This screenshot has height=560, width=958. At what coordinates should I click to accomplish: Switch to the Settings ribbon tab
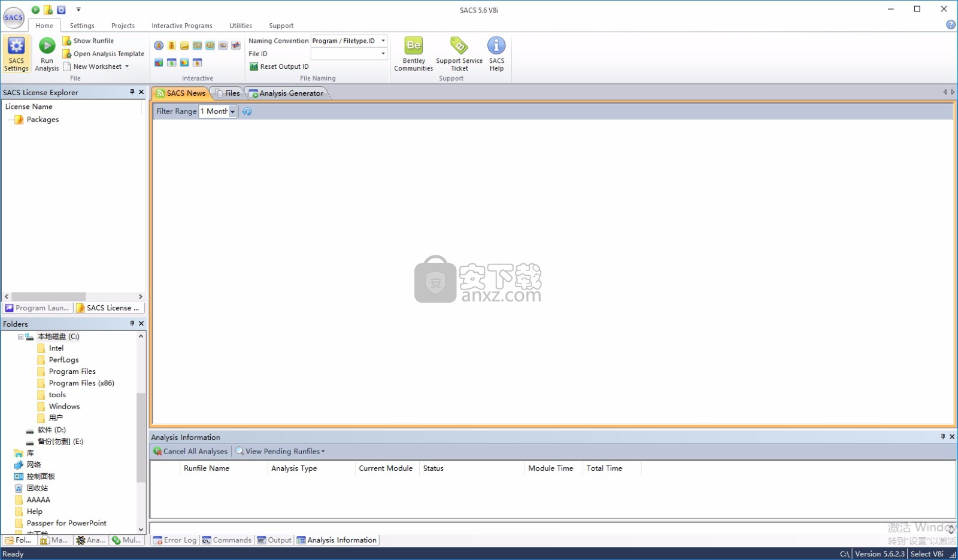[x=82, y=26]
